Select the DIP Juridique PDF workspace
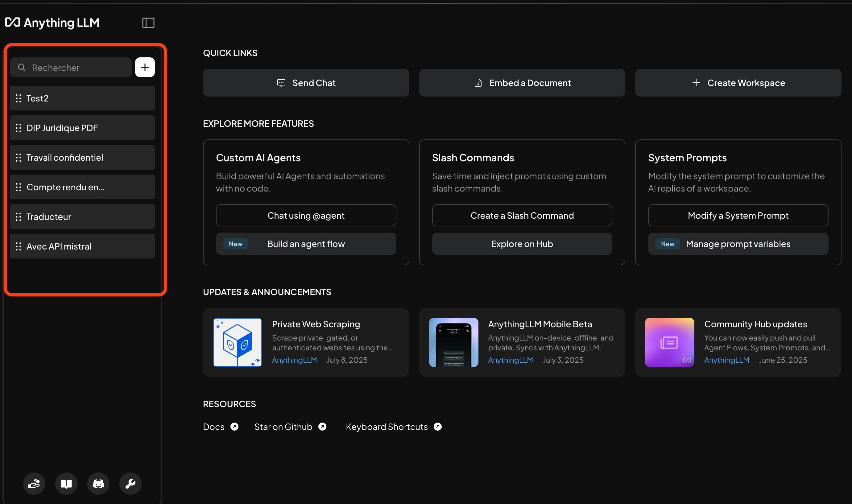Image resolution: width=852 pixels, height=504 pixels. coord(82,128)
